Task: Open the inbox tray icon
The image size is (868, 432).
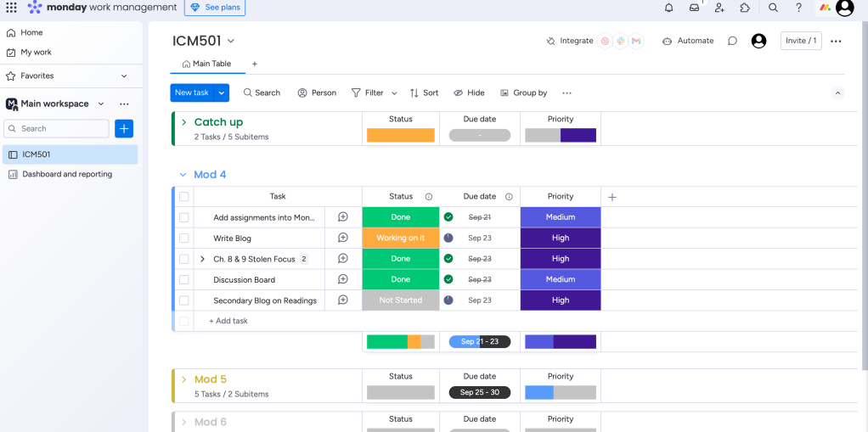Action: (x=694, y=8)
